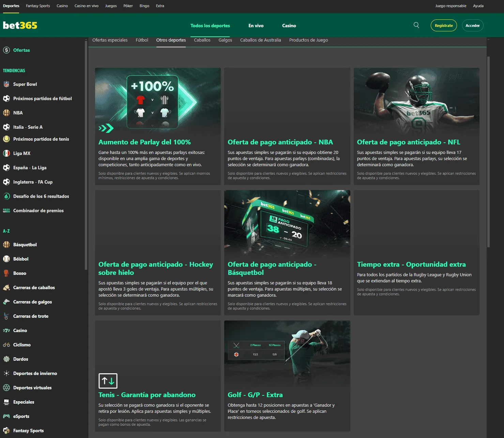
Task: Open Bingo in top menu
Action: tap(144, 6)
